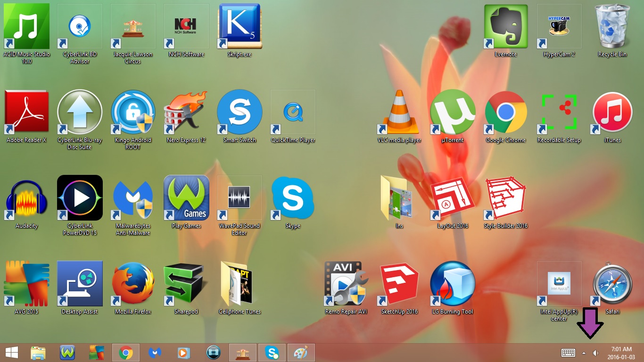Click the LG Burning Tool desktop icon
Image resolution: width=644 pixels, height=362 pixels.
pyautogui.click(x=453, y=284)
